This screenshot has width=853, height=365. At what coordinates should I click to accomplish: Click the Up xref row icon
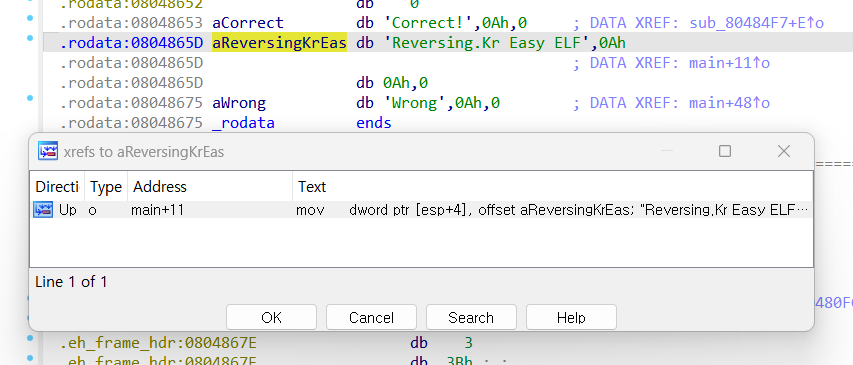(43, 209)
